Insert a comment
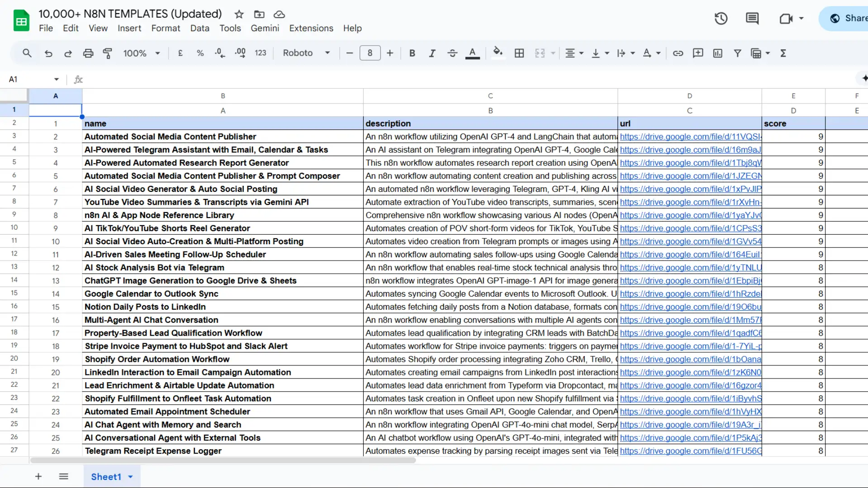Viewport: 868px width, 488px height. point(697,53)
